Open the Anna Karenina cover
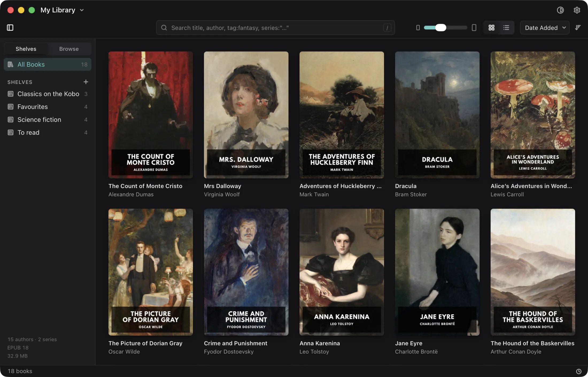This screenshot has height=377, width=588. [x=342, y=272]
